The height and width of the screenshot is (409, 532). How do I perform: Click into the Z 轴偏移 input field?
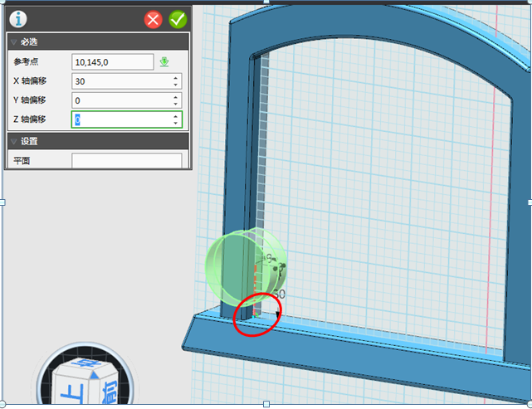tap(120, 120)
